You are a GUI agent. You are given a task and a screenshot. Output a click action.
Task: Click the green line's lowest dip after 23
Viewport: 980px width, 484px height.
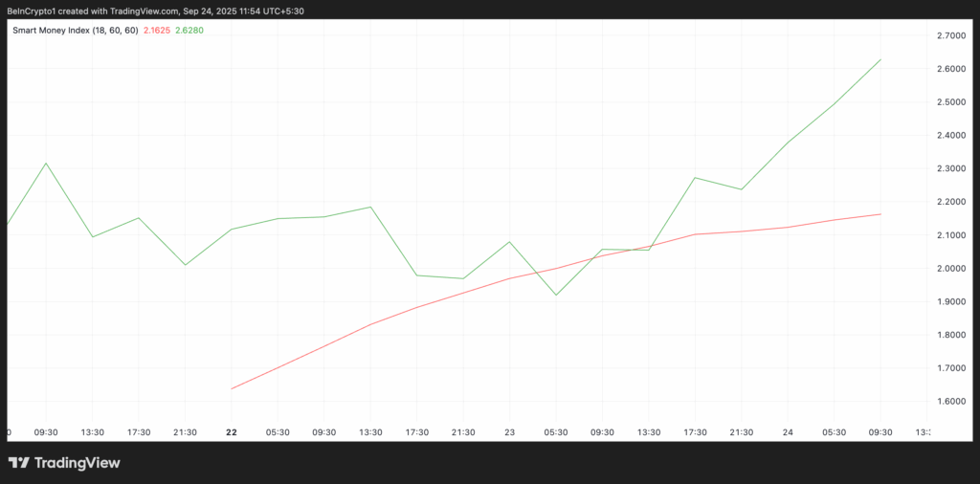click(556, 295)
